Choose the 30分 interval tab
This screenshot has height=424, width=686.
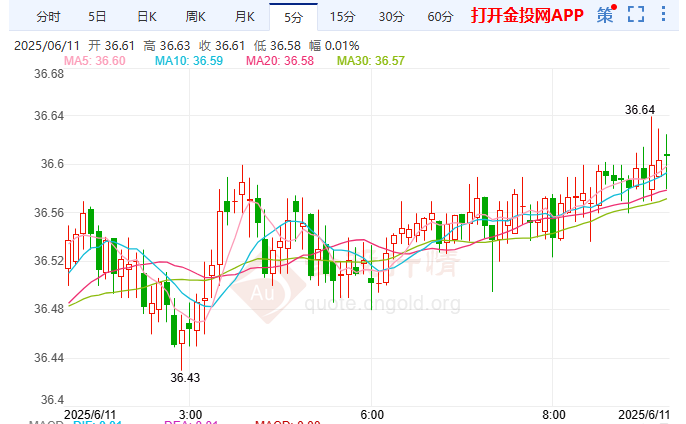pos(392,17)
